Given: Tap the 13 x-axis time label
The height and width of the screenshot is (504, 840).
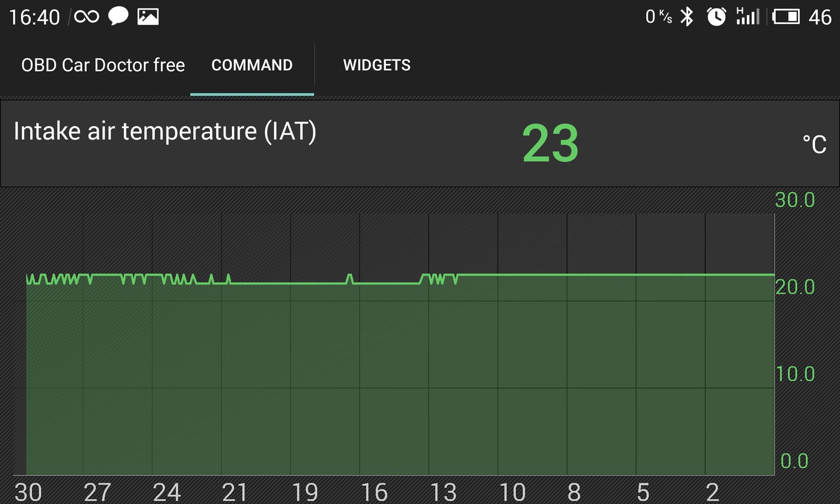Looking at the screenshot, I should pos(443,492).
